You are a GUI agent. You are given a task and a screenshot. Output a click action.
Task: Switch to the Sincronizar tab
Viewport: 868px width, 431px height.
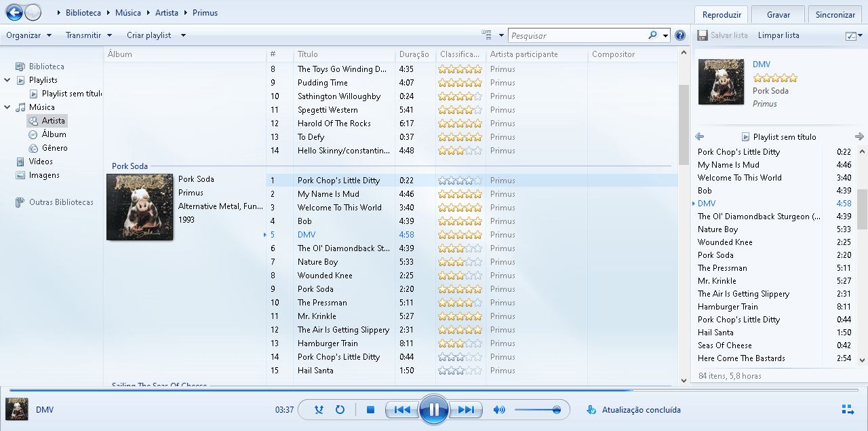[x=835, y=14]
